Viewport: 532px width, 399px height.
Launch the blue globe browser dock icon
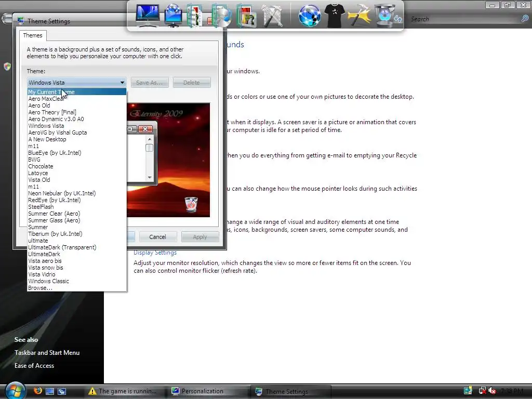pyautogui.click(x=309, y=16)
